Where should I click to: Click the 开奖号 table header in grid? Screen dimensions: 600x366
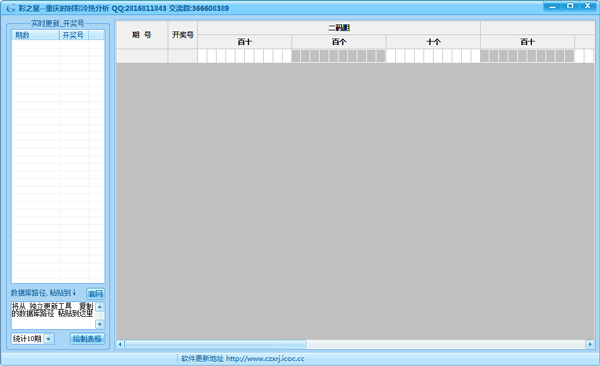(x=183, y=35)
